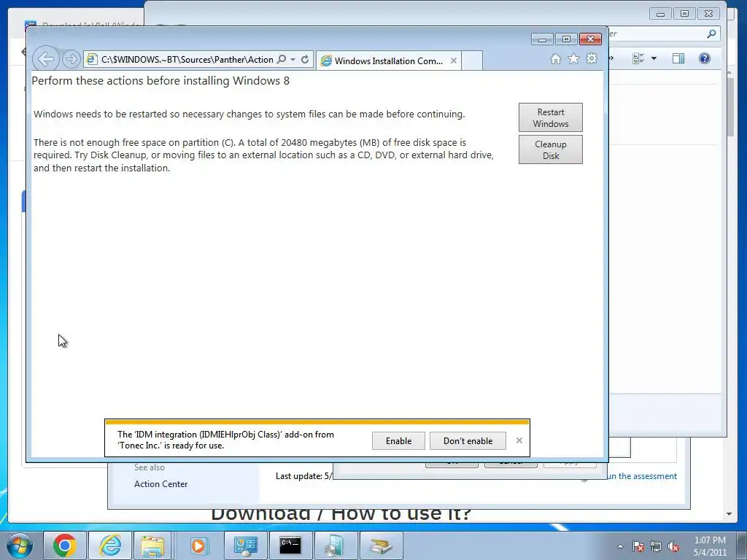Screen dimensions: 747x560
Task: Click the Explorer search magnifier icon
Action: coord(711,34)
